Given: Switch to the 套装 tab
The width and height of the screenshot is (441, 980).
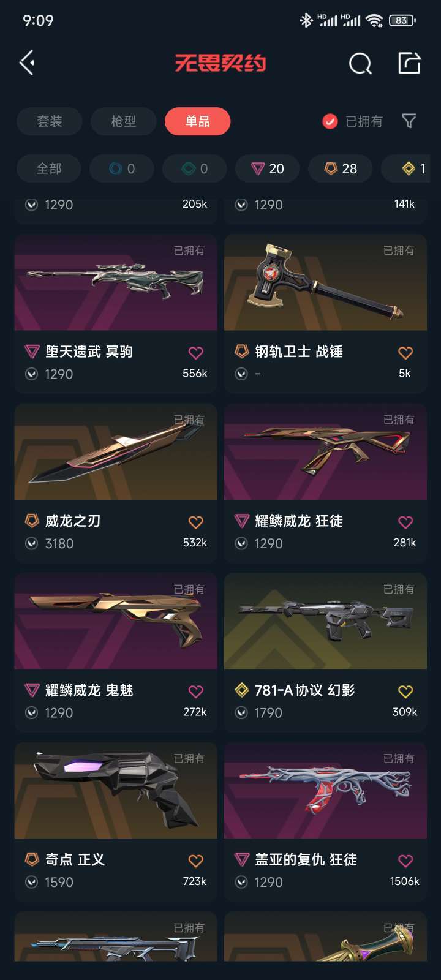Looking at the screenshot, I should pyautogui.click(x=50, y=121).
